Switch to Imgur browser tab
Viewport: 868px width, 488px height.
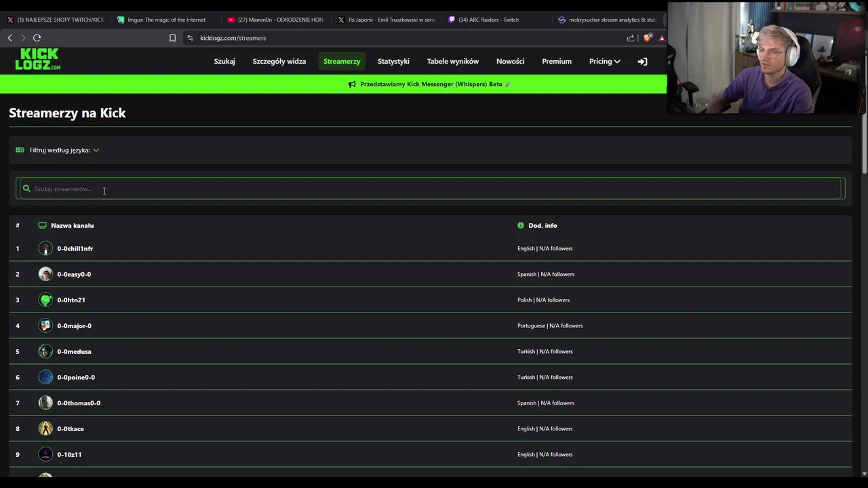point(163,20)
